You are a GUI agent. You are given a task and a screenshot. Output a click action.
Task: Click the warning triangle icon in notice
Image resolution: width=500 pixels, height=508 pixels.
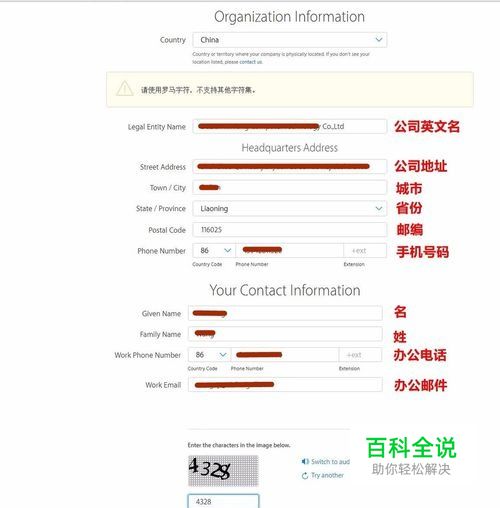125,89
